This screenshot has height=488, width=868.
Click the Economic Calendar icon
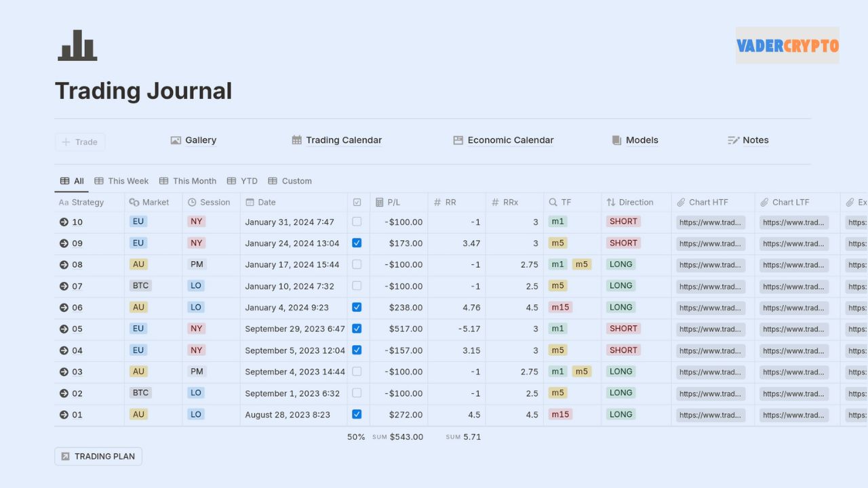click(458, 140)
